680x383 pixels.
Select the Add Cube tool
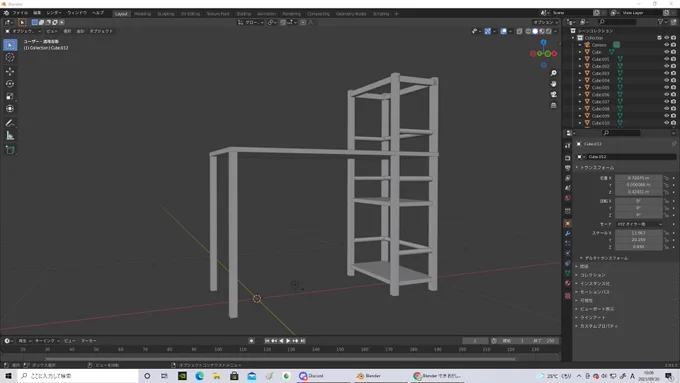coord(10,150)
